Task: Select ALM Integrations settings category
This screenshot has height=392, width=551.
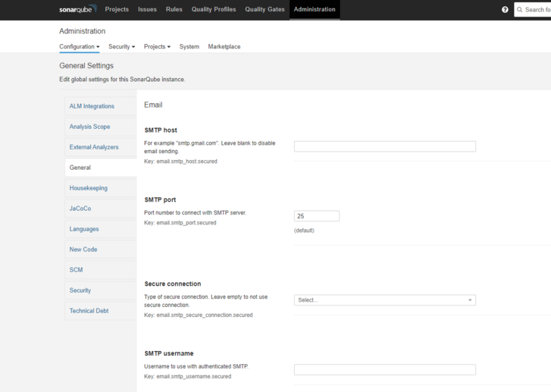Action: (x=92, y=106)
